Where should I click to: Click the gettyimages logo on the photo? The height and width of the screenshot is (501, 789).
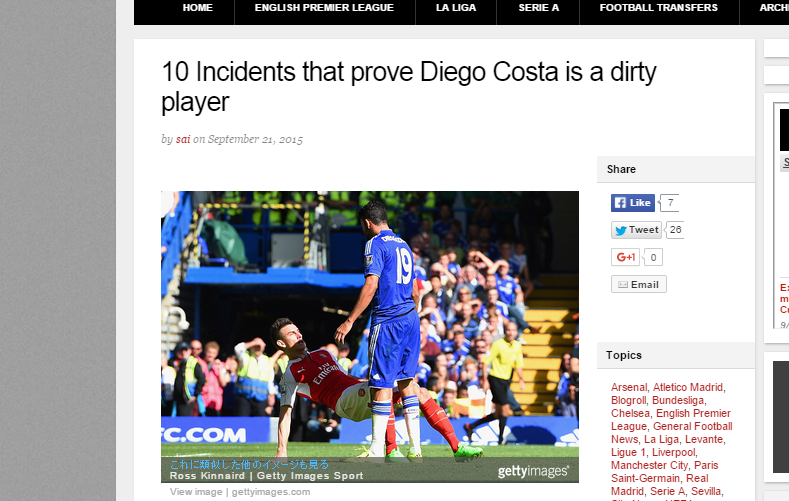click(x=533, y=471)
